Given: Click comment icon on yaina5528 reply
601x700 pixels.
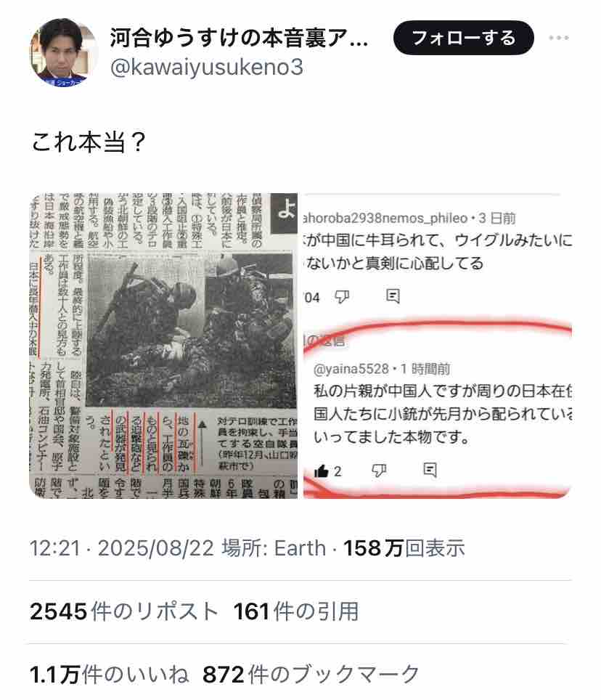Looking at the screenshot, I should [x=430, y=470].
